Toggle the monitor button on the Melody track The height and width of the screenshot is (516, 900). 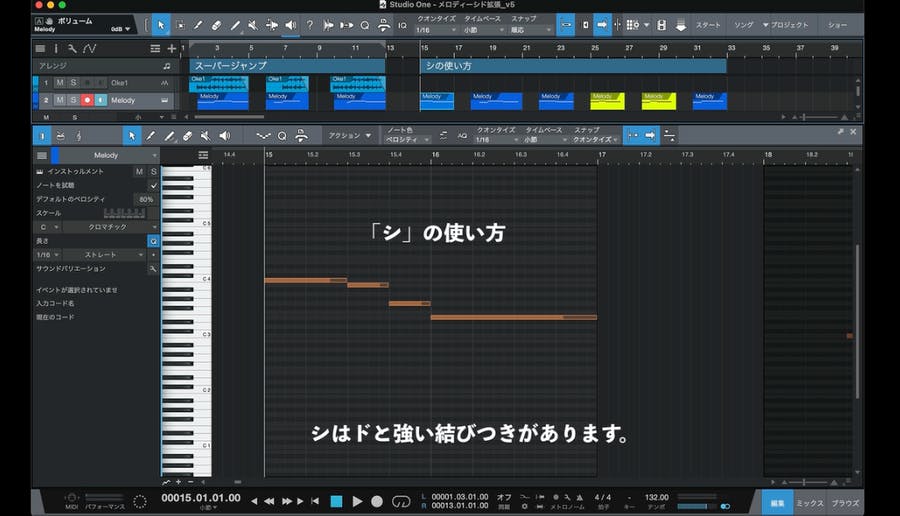click(100, 100)
